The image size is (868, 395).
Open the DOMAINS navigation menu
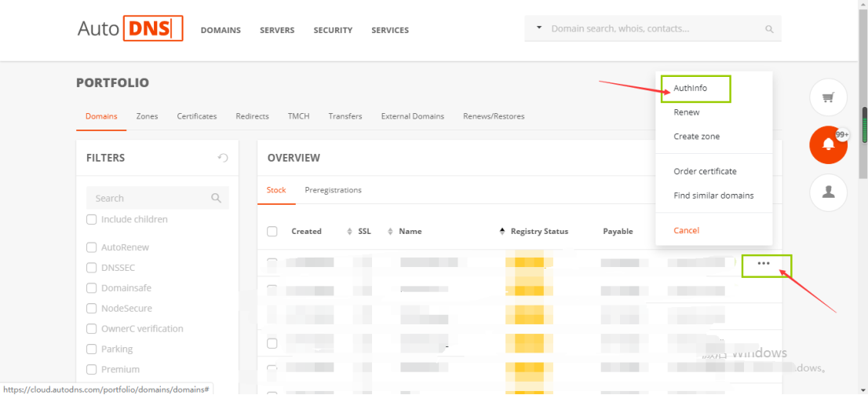[x=221, y=31]
